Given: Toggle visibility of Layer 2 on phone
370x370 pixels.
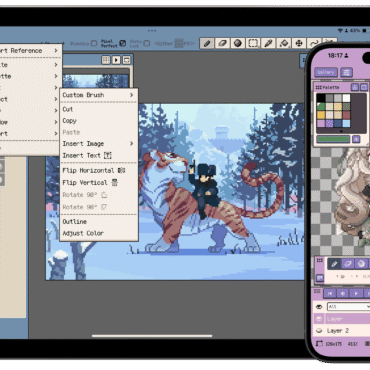Looking at the screenshot, I should click(x=319, y=331).
